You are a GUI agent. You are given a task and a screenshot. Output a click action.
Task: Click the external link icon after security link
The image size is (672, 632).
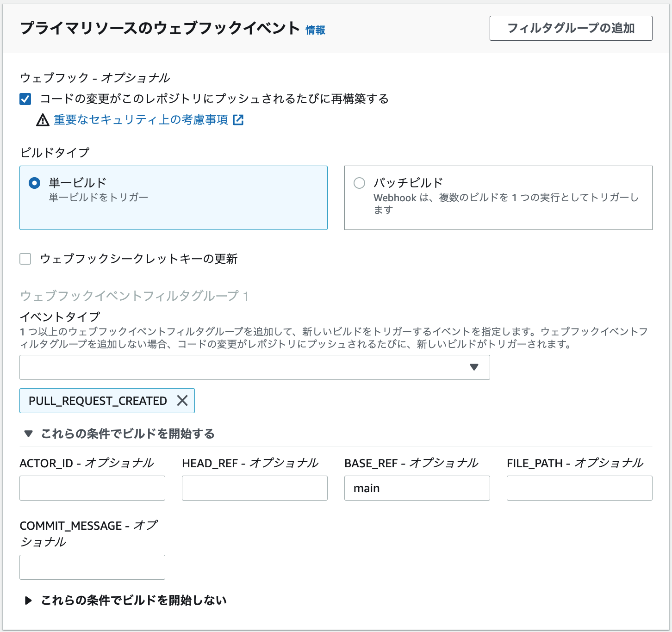[238, 120]
